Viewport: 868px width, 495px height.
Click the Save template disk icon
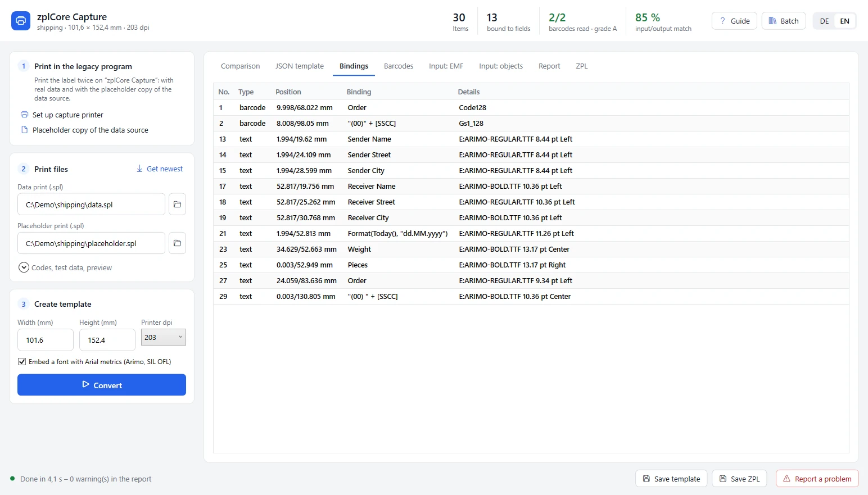(x=647, y=479)
